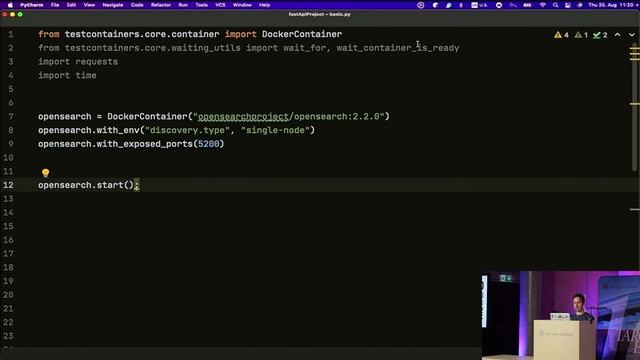This screenshot has height=360, width=640.
Task: Open the Help menu
Action: point(264,5)
